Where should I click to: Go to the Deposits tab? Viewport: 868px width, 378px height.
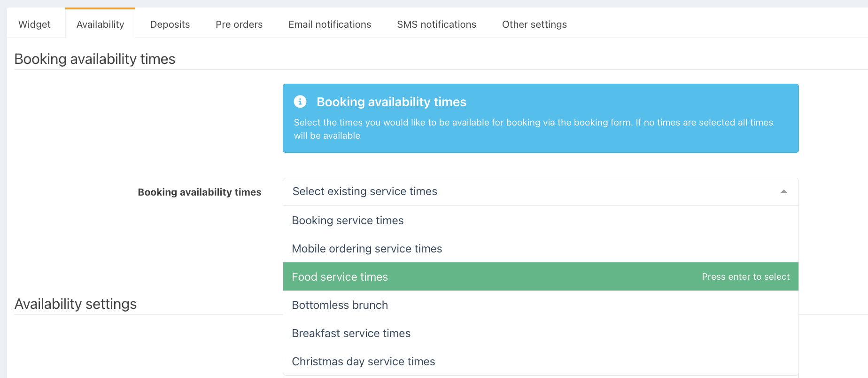tap(170, 24)
